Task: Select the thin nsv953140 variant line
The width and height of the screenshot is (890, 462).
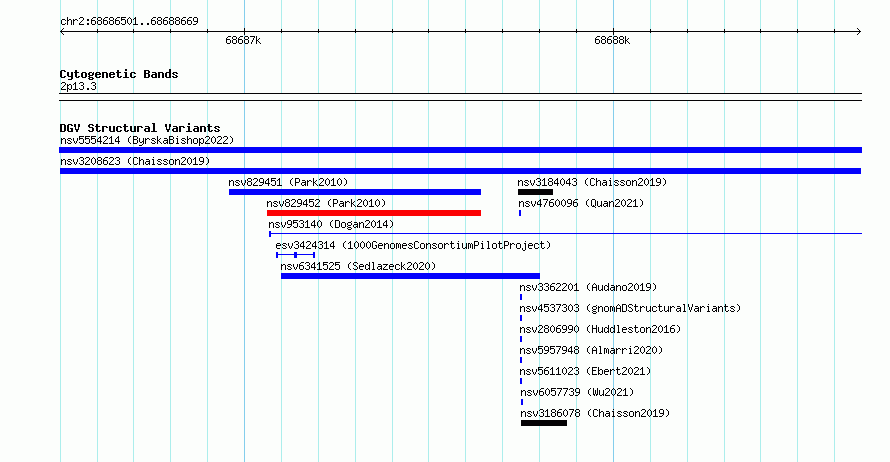Action: click(565, 233)
